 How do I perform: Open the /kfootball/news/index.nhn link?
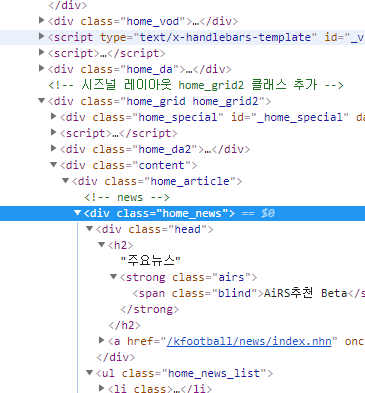click(x=249, y=341)
